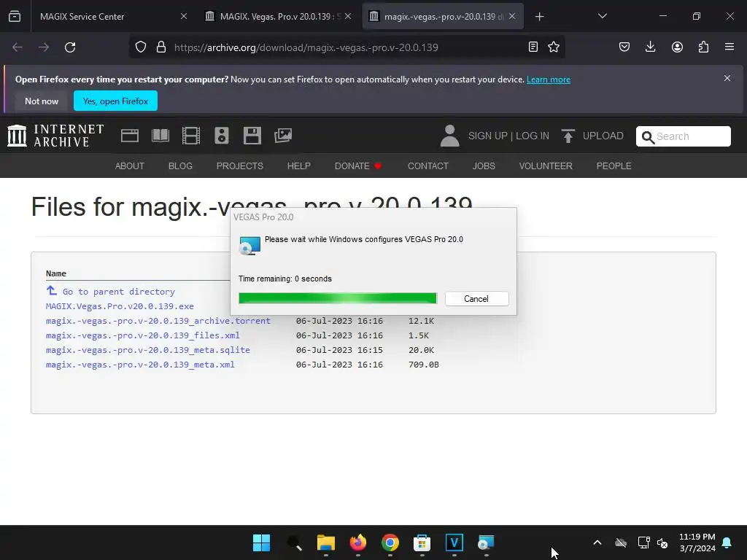Open taskbar clock showing 11:19 PM
This screenshot has width=747, height=560.
[697, 542]
